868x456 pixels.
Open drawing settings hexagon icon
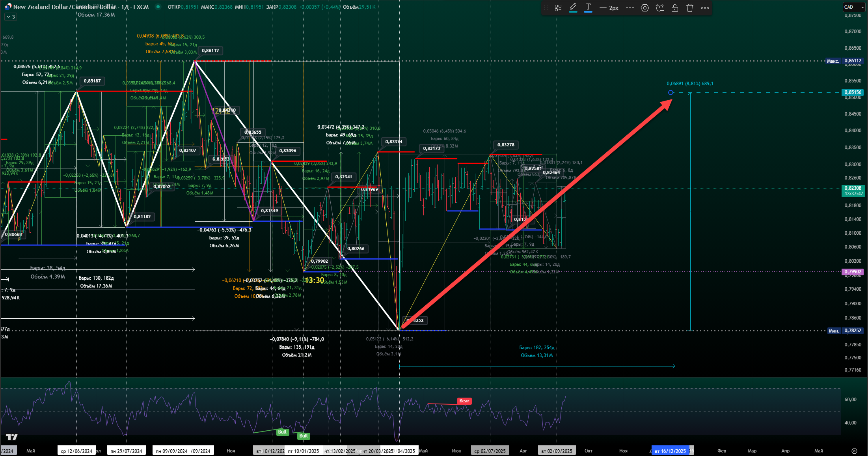(x=645, y=8)
